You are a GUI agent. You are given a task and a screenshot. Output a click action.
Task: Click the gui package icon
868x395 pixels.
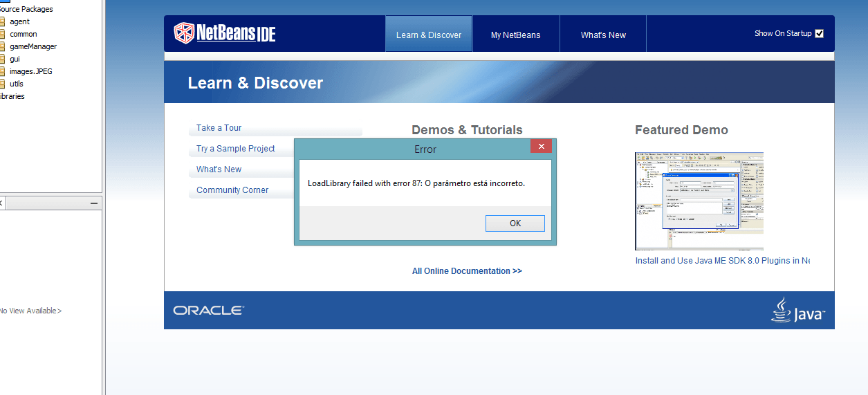2,59
